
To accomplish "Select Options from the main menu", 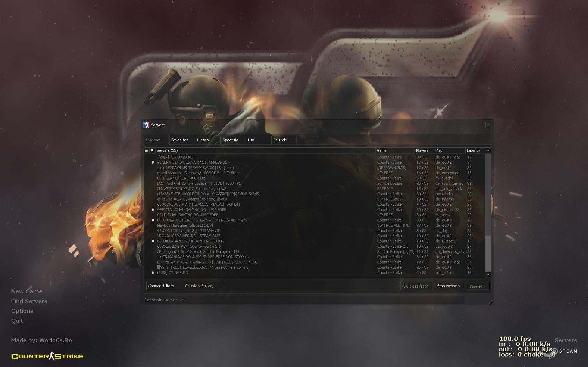I will [x=22, y=311].
